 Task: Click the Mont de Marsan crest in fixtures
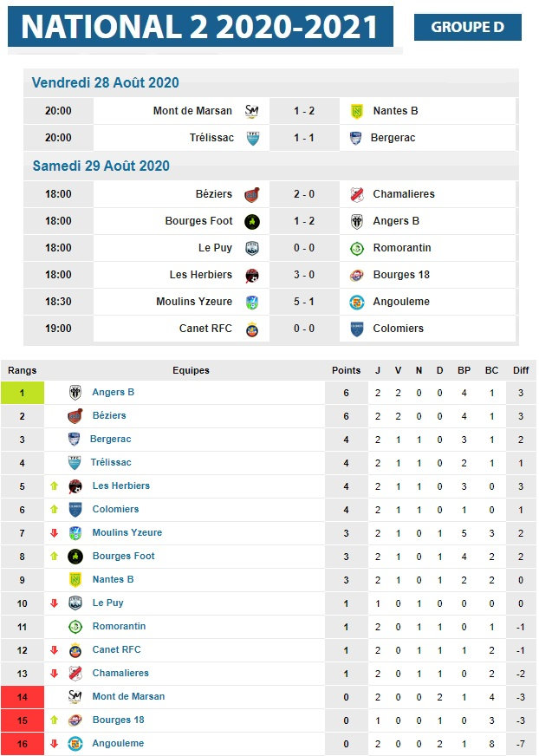click(251, 111)
